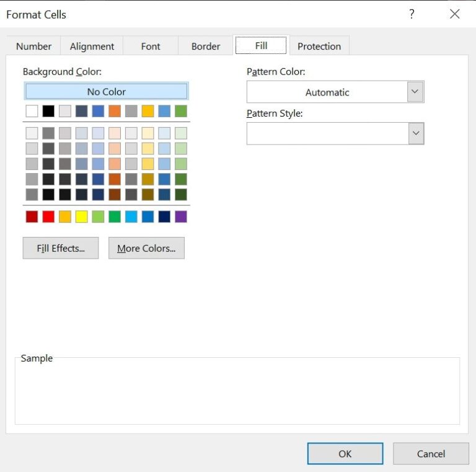The width and height of the screenshot is (476, 472).
Task: Go to the Border tab
Action: 206,46
